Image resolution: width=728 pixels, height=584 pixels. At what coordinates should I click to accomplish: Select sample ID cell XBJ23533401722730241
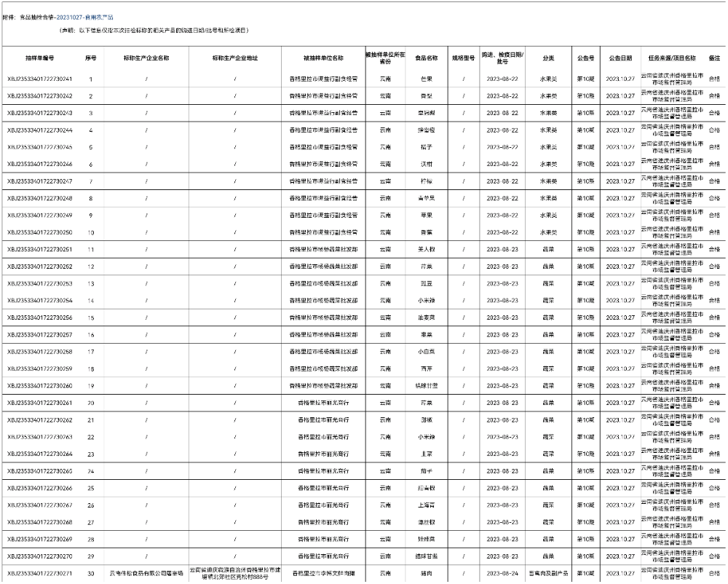pos(40,79)
